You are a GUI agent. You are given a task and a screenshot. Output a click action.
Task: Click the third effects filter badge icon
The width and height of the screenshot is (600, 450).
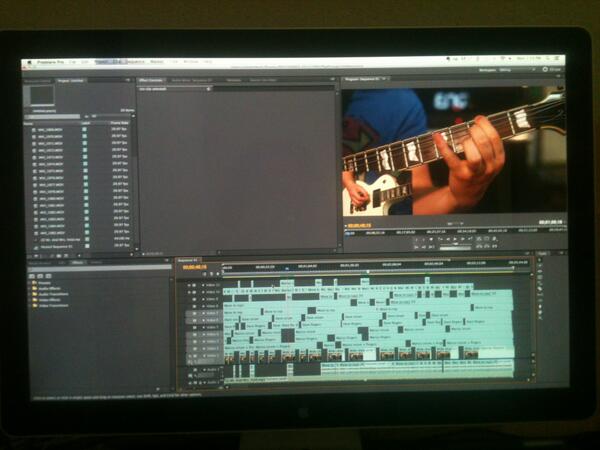point(48,276)
